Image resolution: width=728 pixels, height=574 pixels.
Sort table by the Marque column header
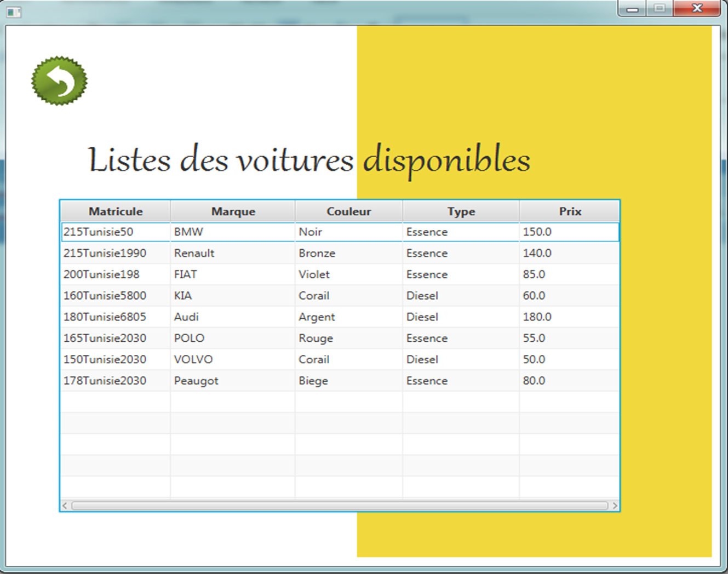[x=232, y=211]
